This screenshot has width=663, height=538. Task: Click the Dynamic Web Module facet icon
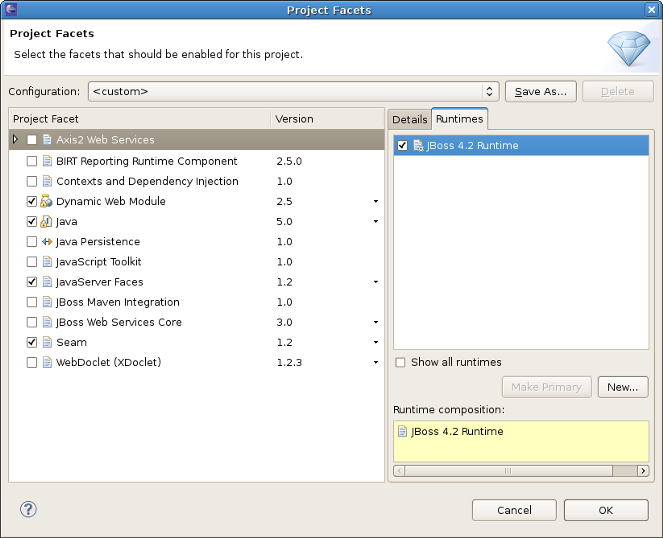pyautogui.click(x=47, y=202)
